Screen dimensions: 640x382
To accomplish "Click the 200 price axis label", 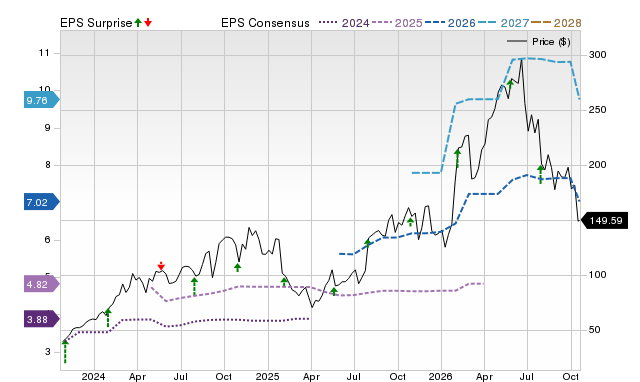I will tap(597, 165).
